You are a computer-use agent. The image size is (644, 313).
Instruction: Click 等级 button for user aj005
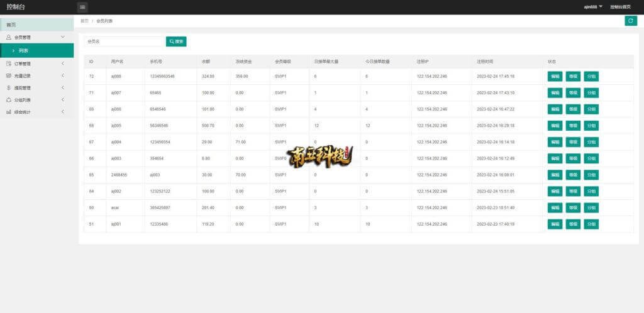tap(573, 126)
